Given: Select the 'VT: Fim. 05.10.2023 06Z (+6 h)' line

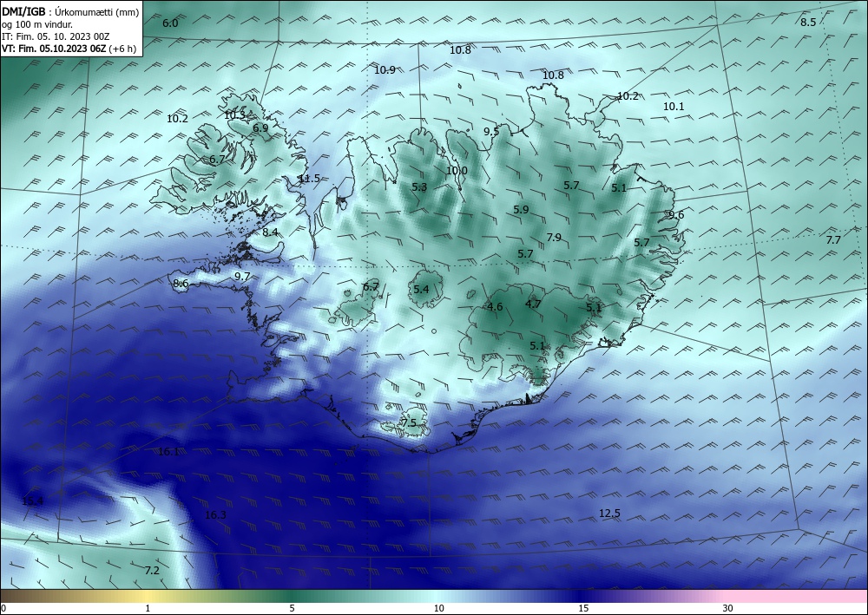Looking at the screenshot, I should tap(69, 49).
